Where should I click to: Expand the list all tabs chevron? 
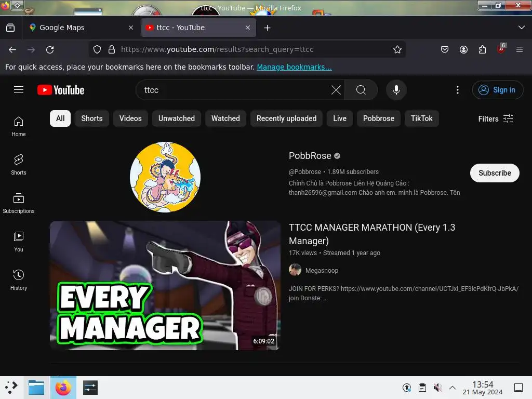[x=522, y=28]
